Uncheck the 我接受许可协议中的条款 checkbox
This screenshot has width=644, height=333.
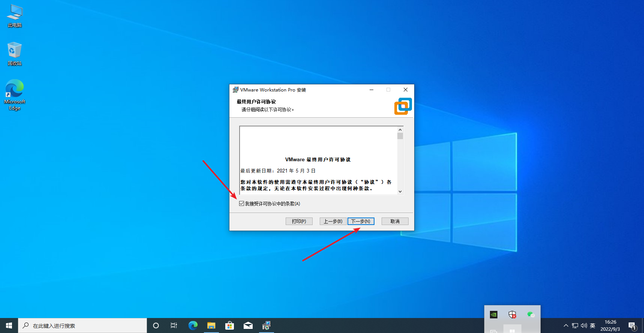tap(242, 204)
